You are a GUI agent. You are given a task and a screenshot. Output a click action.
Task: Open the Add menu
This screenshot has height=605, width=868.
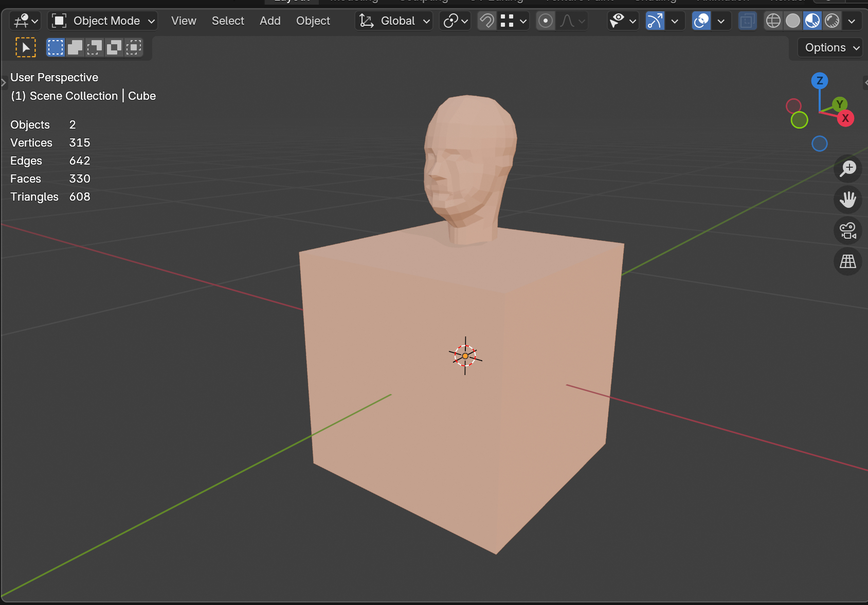click(270, 21)
